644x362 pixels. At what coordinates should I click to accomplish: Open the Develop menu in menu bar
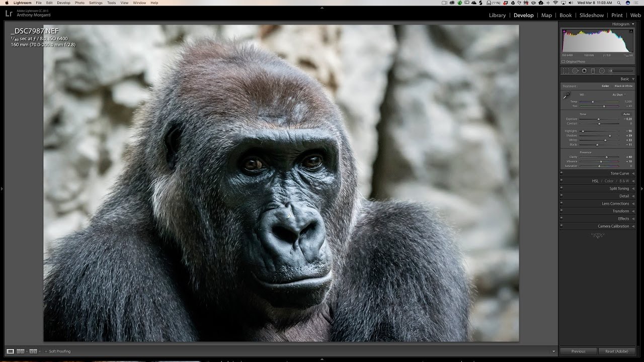(x=63, y=3)
